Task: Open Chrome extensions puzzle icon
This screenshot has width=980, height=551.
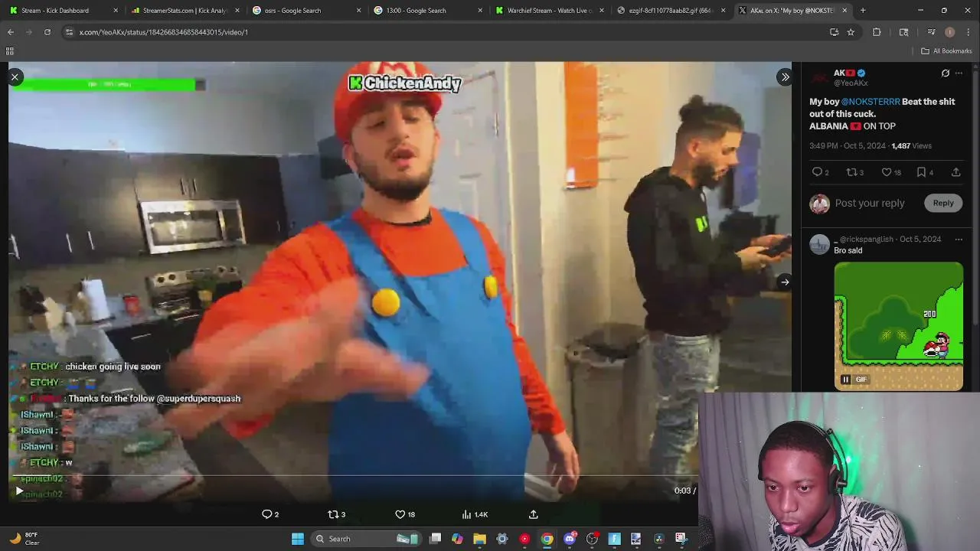Action: 877,32
